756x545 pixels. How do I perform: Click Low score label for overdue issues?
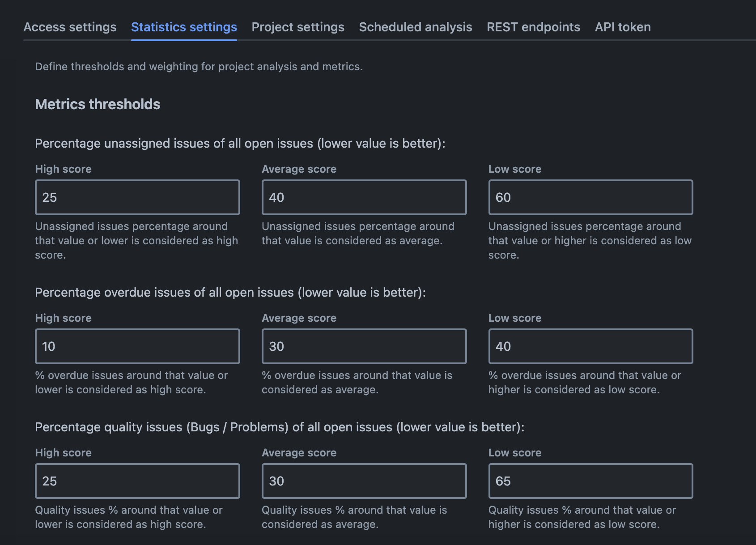(514, 318)
